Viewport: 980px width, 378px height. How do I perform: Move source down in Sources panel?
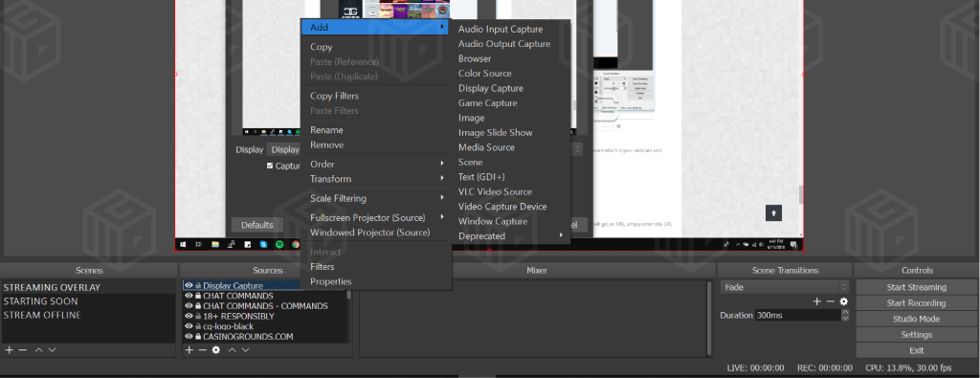(x=245, y=350)
